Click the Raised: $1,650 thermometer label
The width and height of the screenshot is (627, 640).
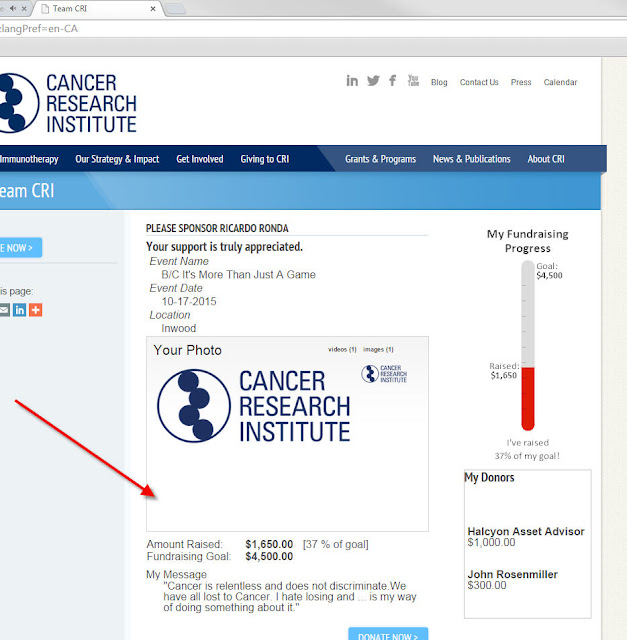coord(504,371)
